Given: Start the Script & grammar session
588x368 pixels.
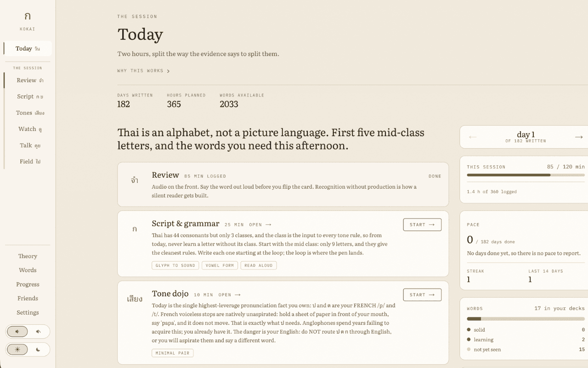Looking at the screenshot, I should (422, 224).
